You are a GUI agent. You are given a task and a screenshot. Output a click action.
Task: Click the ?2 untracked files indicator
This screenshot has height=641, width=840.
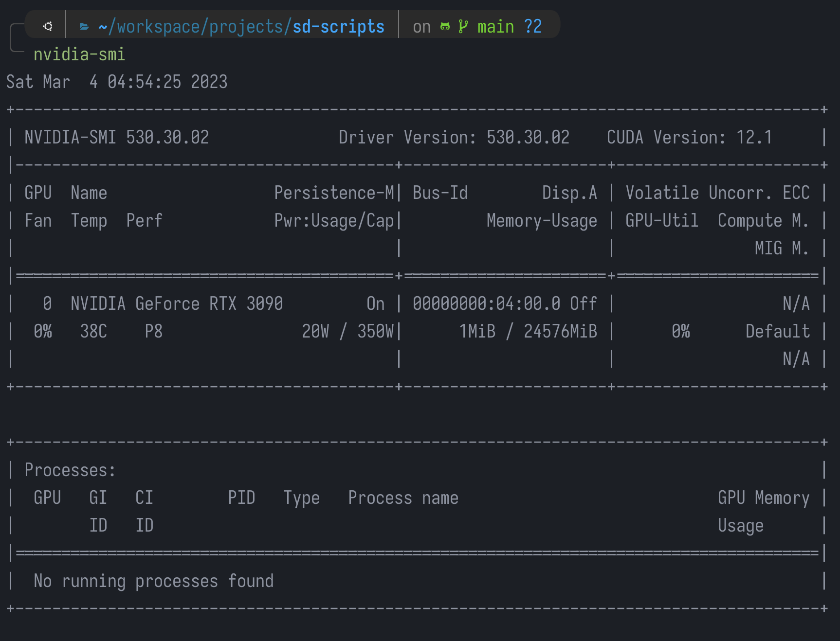click(533, 26)
